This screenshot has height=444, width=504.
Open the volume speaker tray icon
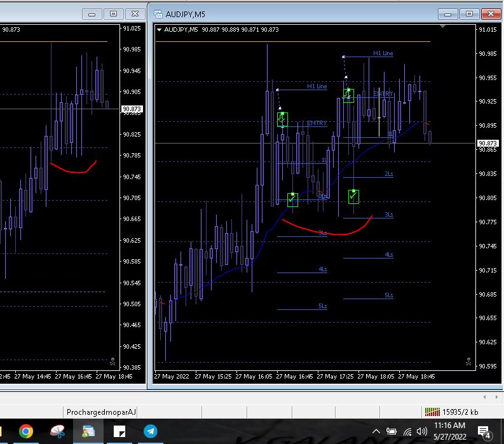point(422,431)
